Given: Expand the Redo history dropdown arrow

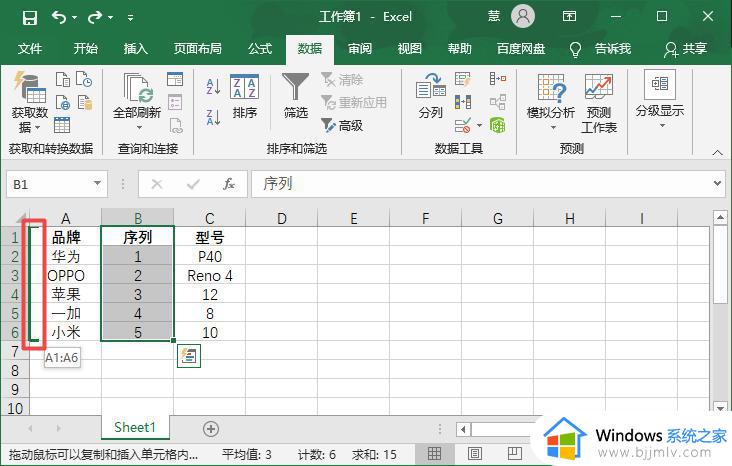Looking at the screenshot, I should 111,18.
